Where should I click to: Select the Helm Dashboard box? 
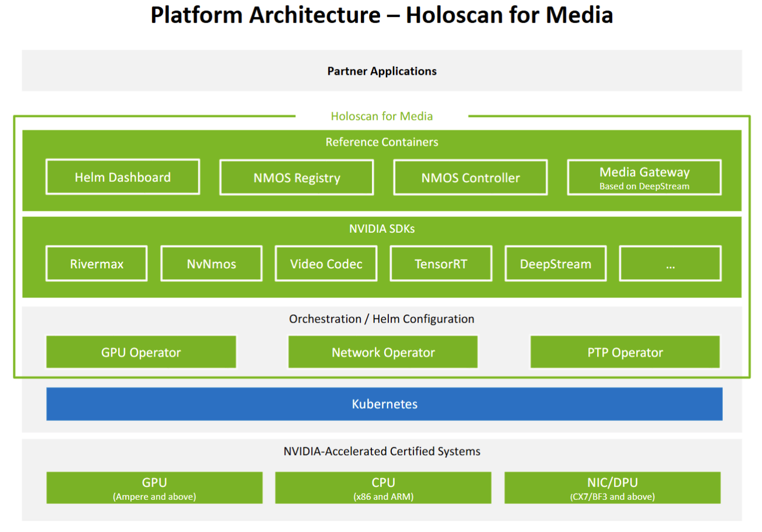[123, 177]
